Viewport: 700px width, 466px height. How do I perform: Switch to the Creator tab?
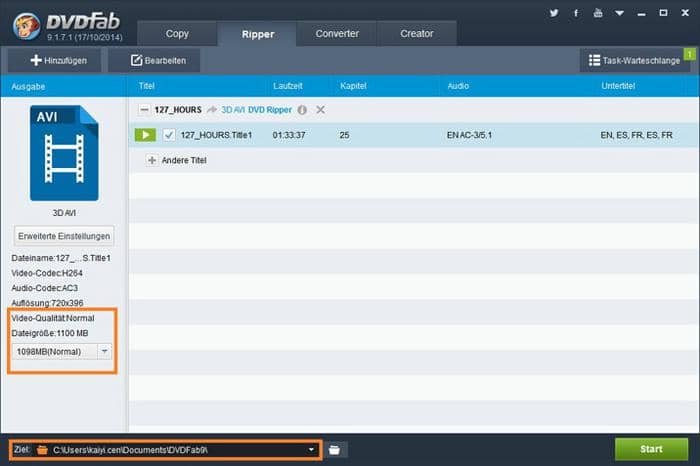click(x=417, y=33)
